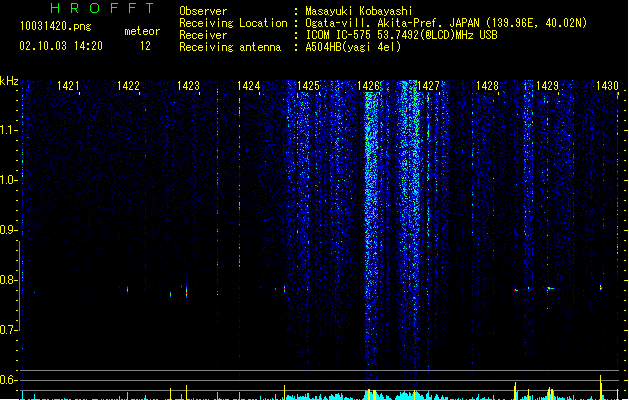Click time marker 1427
The image size is (629, 400).
coord(428,86)
